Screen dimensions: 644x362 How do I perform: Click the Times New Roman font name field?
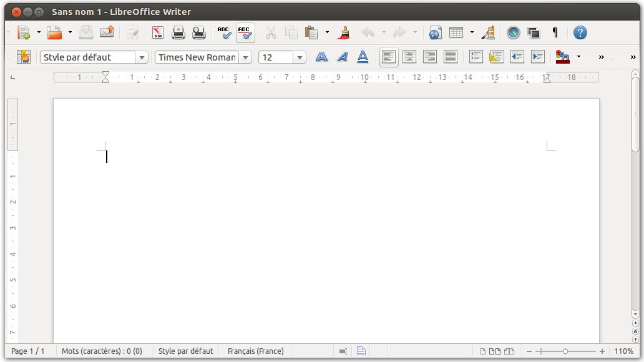197,57
